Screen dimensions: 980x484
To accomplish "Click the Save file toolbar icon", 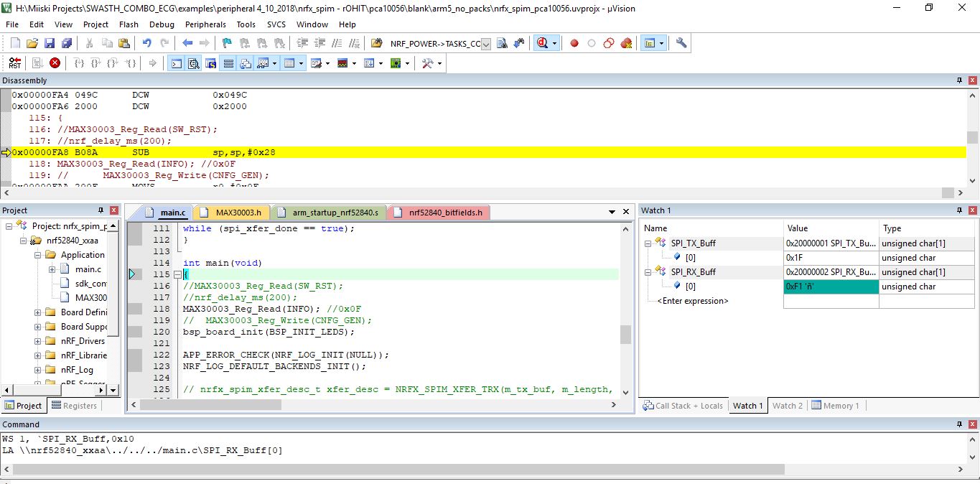I will 50,43.
